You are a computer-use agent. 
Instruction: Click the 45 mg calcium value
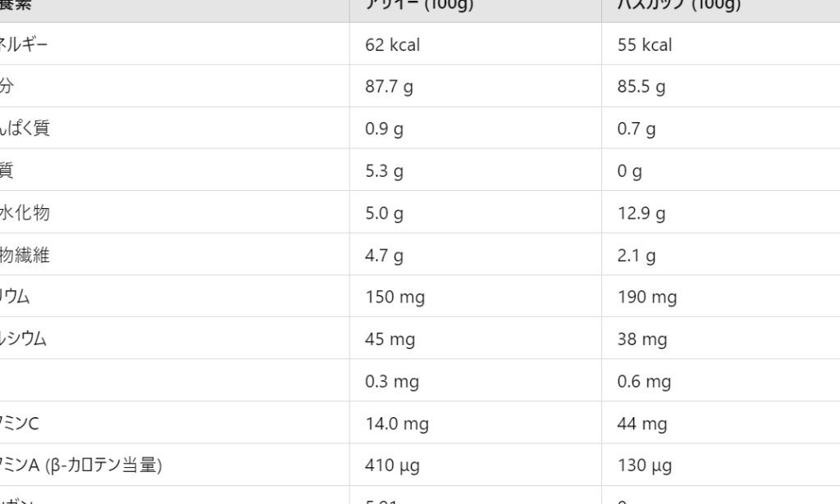390,339
